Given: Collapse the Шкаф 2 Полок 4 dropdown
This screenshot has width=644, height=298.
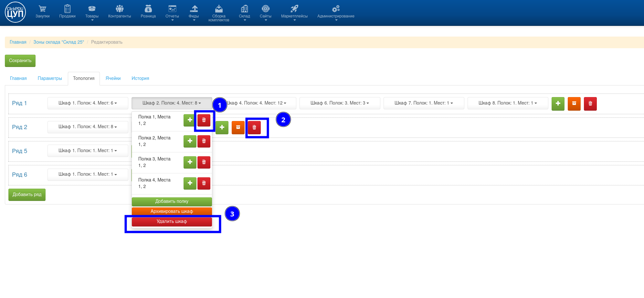Looking at the screenshot, I should point(172,103).
